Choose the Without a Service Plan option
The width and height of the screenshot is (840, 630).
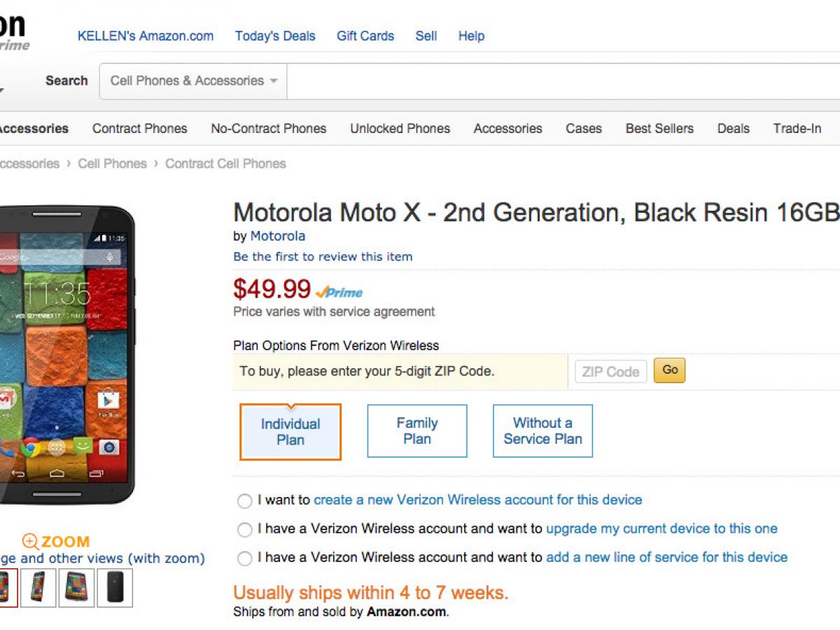click(542, 430)
